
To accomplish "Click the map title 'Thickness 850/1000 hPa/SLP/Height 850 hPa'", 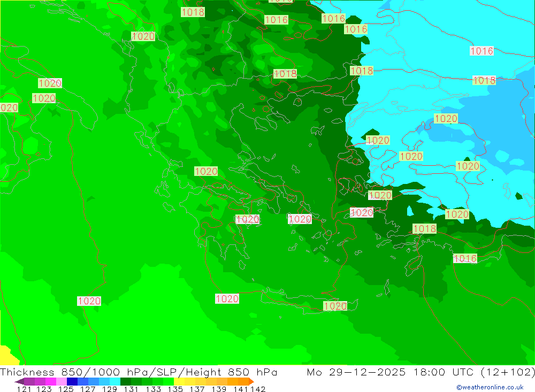I will click(x=139, y=372).
